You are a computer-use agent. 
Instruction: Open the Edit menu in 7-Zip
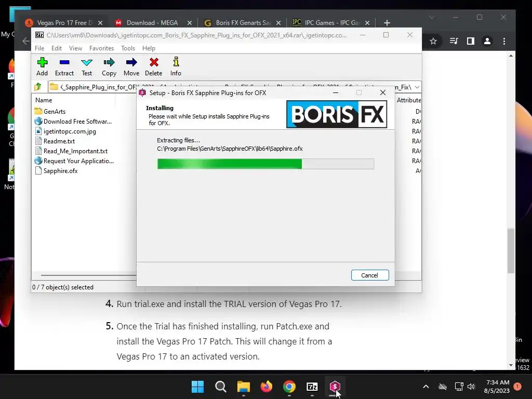(56, 48)
